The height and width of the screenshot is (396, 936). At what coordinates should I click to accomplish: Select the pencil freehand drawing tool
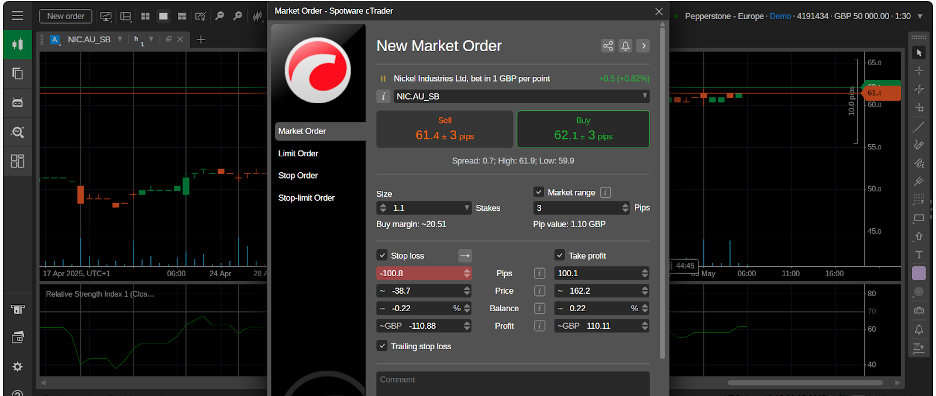click(x=919, y=145)
